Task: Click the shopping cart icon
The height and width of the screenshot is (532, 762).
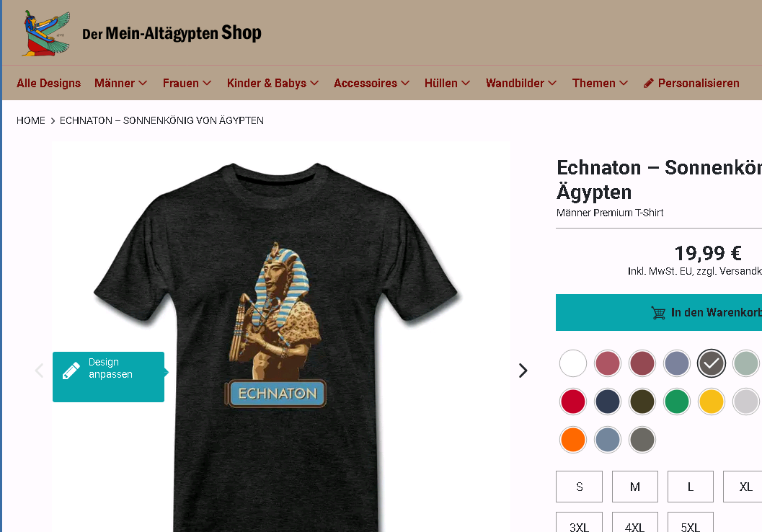Action: [x=658, y=312]
